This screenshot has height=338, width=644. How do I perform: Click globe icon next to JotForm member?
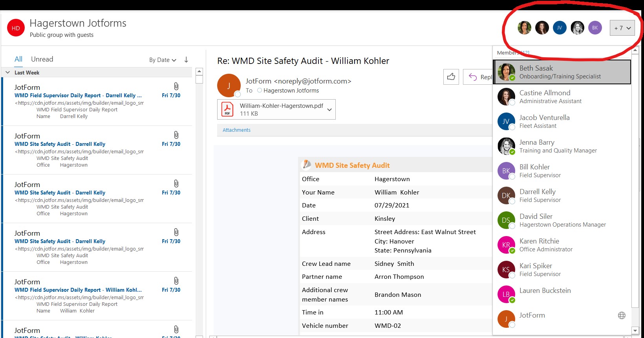622,316
